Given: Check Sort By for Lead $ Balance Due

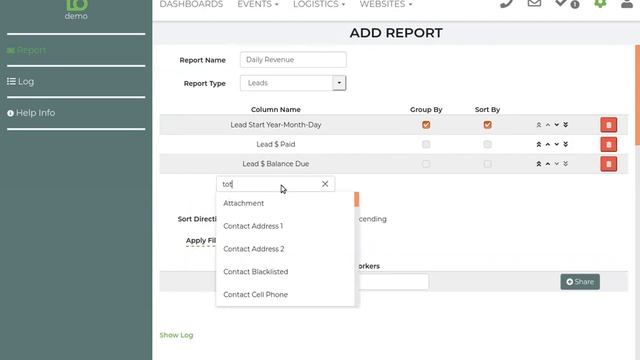Looking at the screenshot, I should click(x=487, y=164).
